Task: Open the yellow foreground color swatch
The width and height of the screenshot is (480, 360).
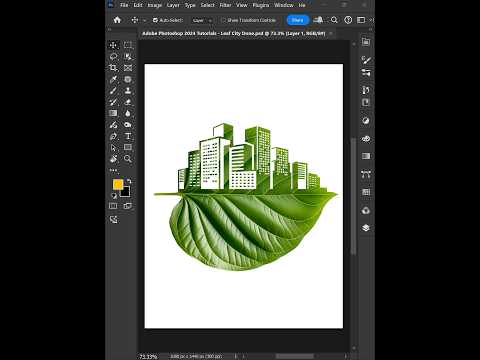Action: coord(117,184)
